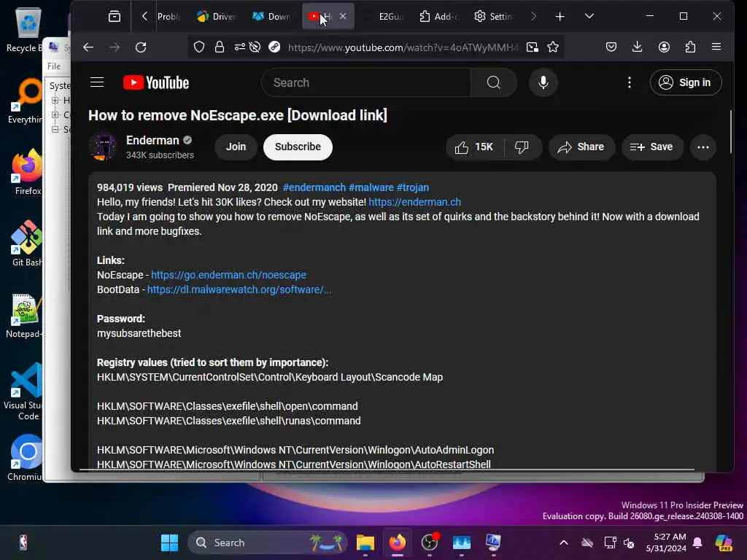
Task: Open Enderman channel avatar
Action: [x=102, y=147]
